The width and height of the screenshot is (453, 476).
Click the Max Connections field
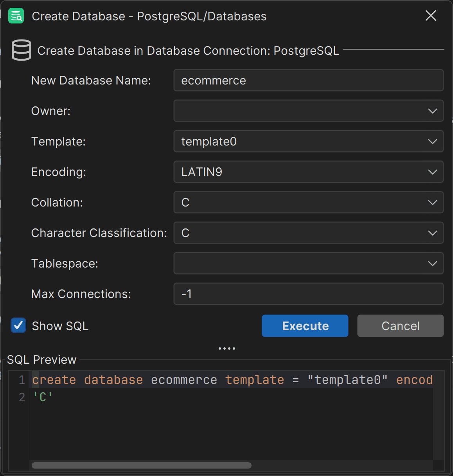click(x=309, y=294)
